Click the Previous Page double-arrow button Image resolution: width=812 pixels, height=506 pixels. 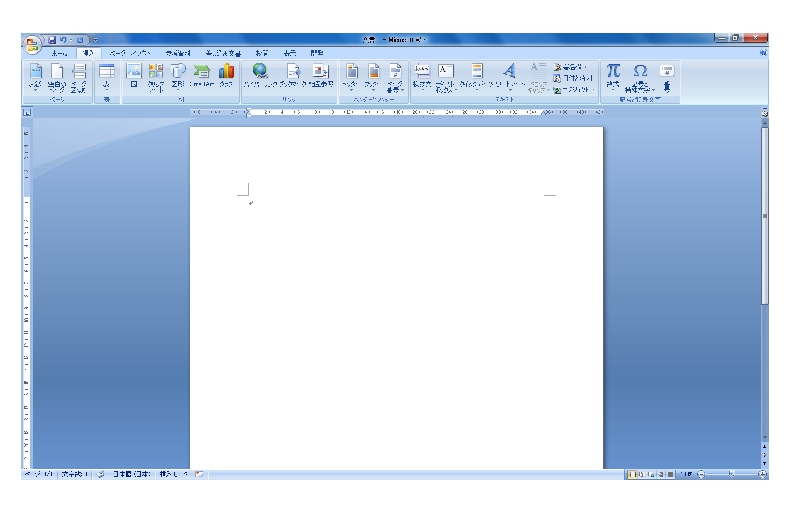tap(764, 446)
